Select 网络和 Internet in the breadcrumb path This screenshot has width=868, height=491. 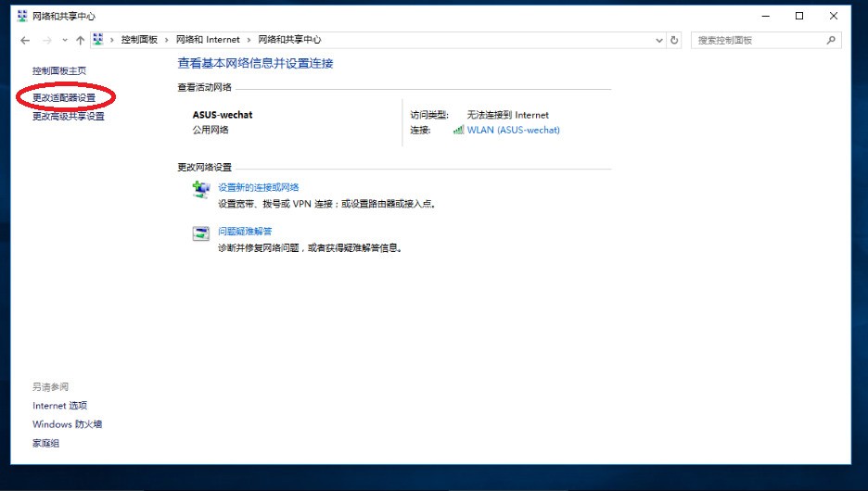[208, 40]
